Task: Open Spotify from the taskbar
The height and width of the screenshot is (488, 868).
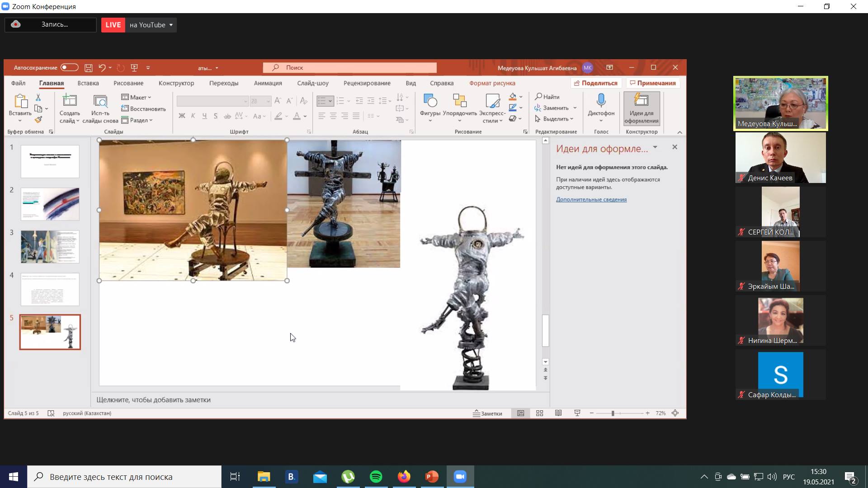Action: pyautogui.click(x=376, y=477)
